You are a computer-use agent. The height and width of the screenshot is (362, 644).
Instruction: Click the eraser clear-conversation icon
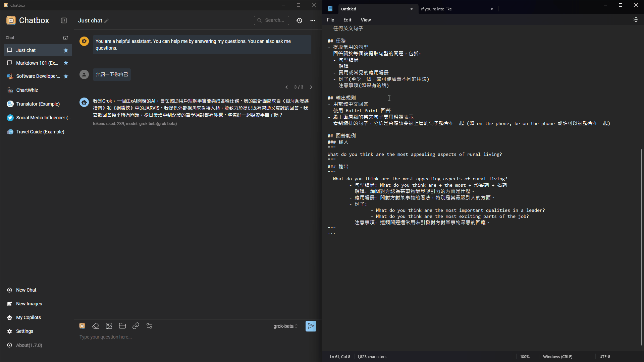point(96,326)
